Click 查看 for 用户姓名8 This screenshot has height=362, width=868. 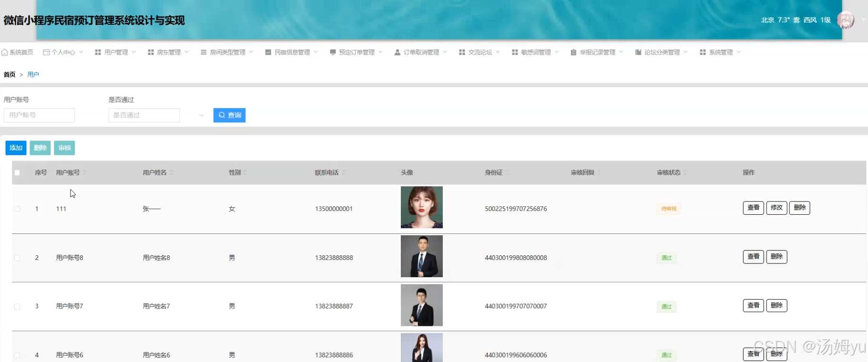point(753,257)
